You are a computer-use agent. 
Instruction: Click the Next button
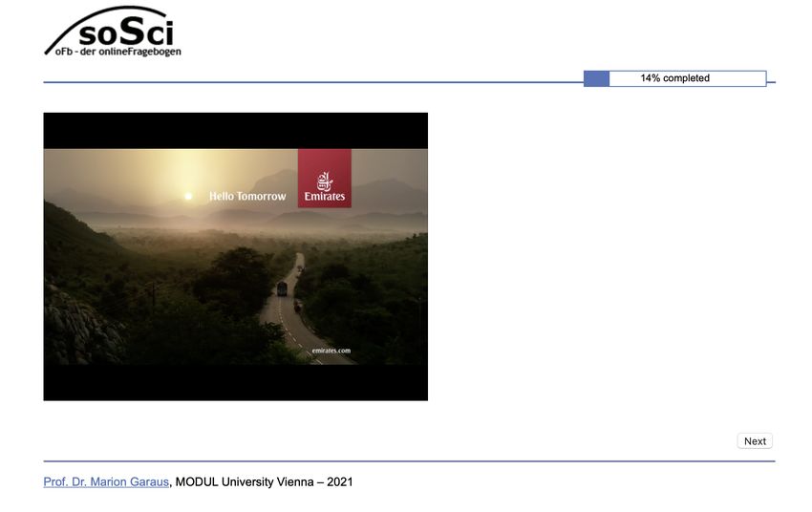[755, 441]
